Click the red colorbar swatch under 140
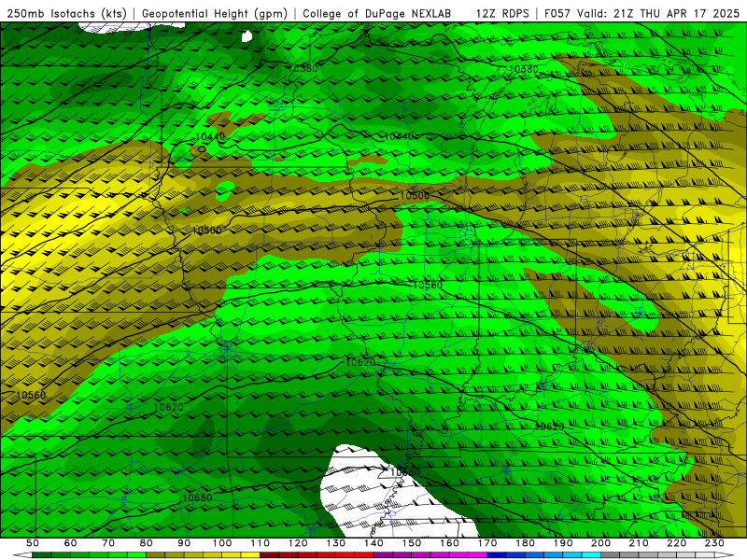The image size is (747, 560). click(364, 555)
